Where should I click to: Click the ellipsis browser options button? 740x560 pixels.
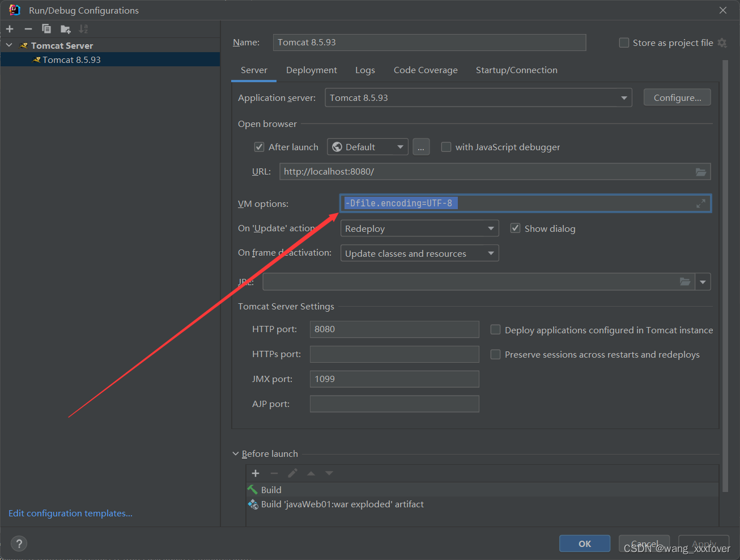421,147
